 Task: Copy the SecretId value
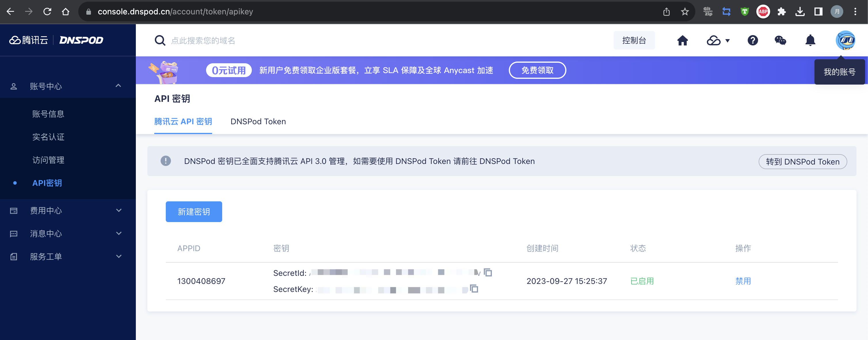[x=488, y=272]
